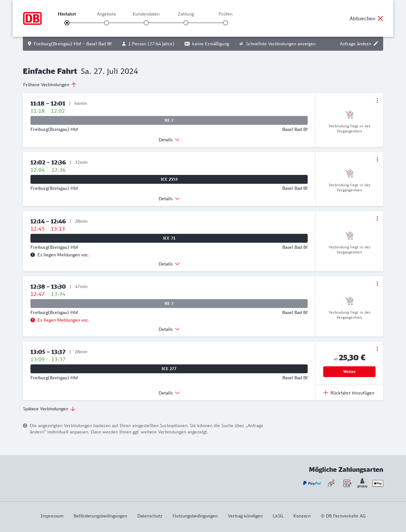
Task: Click the PayPal payment logo
Action: [312, 483]
